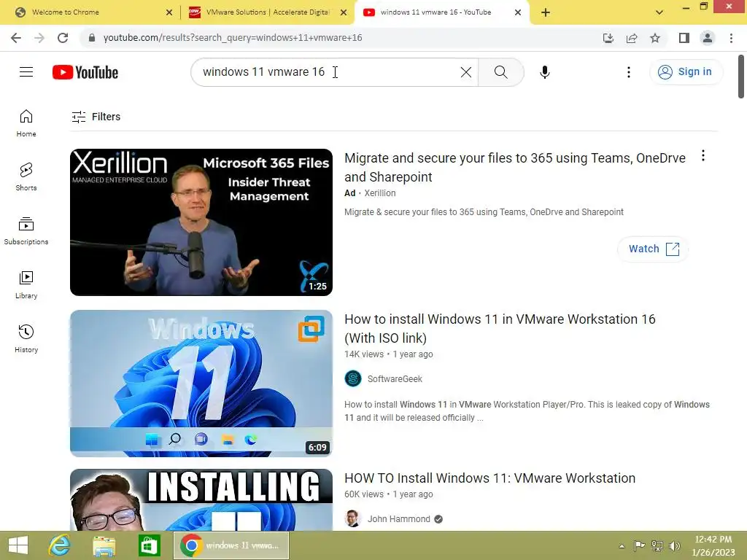747x560 pixels.
Task: Open YouTube settings three-dot menu
Action: click(628, 72)
